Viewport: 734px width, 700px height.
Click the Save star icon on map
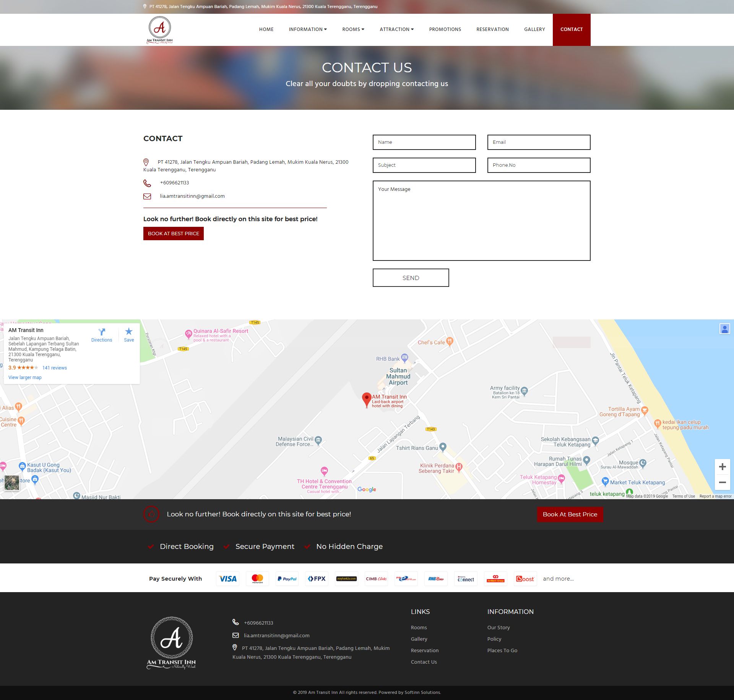coord(129,332)
